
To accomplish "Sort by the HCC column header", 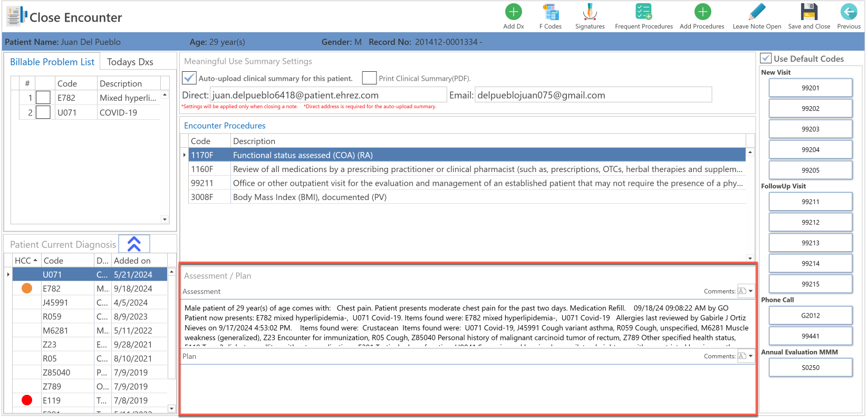I will 26,260.
